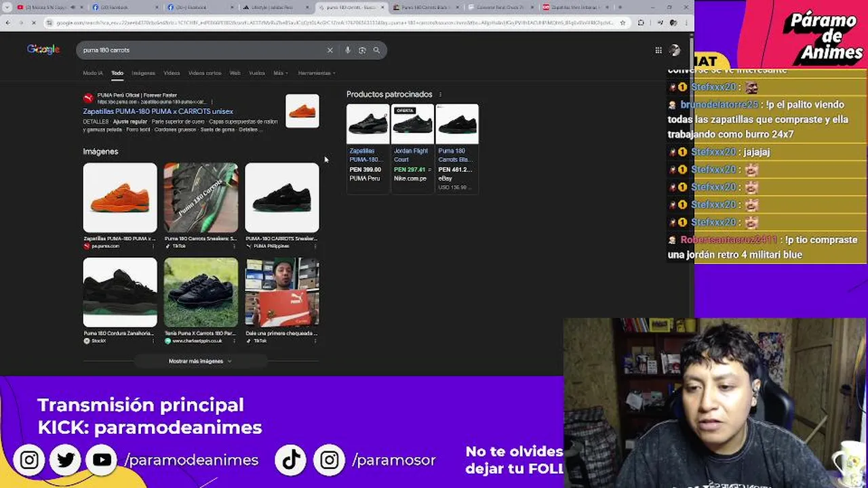Click the PUMA favicon of the first result
This screenshot has height=488, width=868.
[88, 98]
